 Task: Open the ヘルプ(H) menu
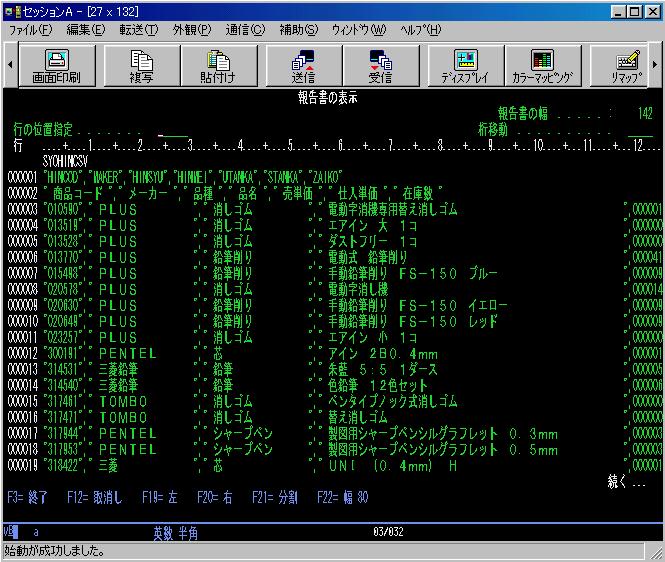(x=421, y=30)
